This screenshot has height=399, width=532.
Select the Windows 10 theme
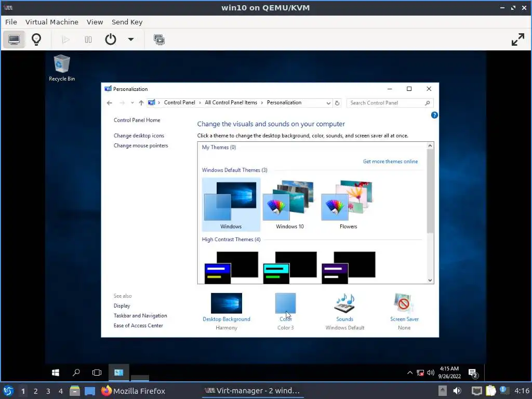click(289, 204)
